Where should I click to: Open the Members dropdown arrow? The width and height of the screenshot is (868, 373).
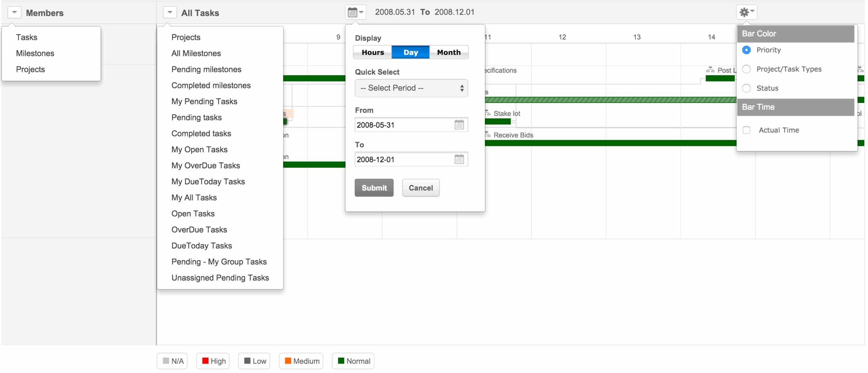pos(14,12)
